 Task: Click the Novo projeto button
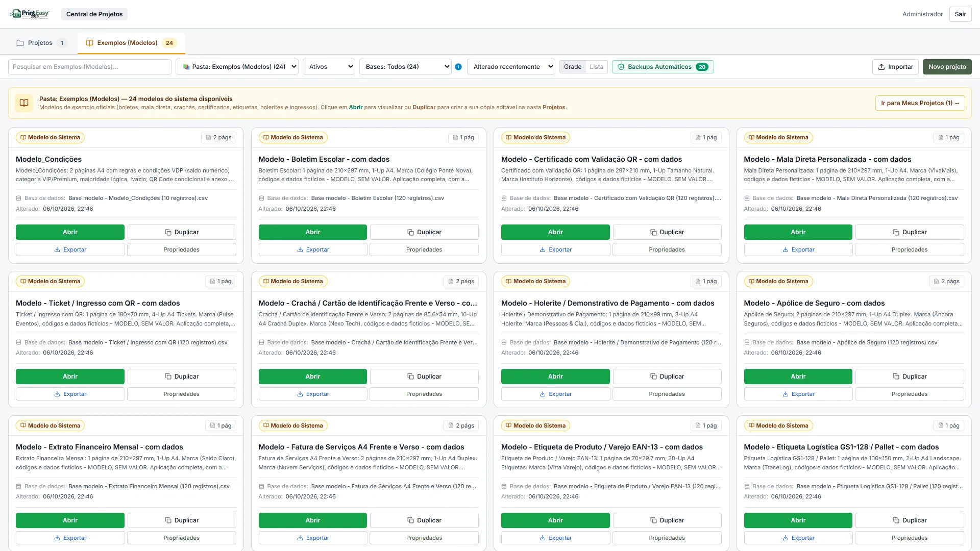(947, 67)
